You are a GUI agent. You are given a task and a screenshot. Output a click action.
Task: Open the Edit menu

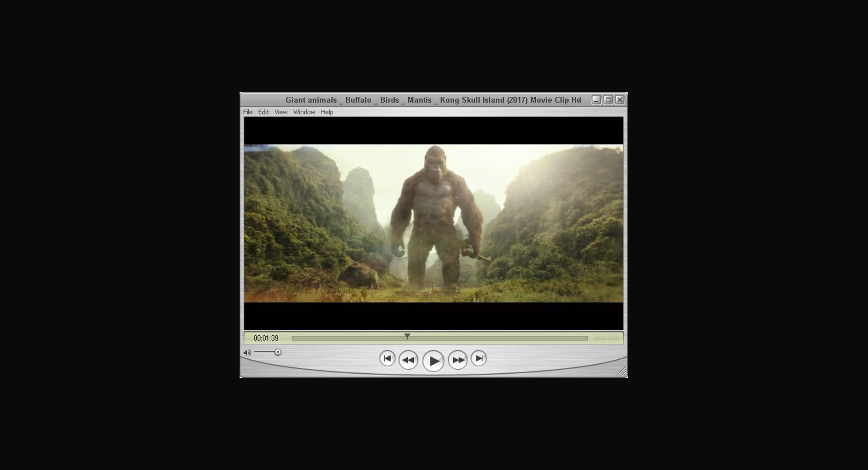click(263, 112)
